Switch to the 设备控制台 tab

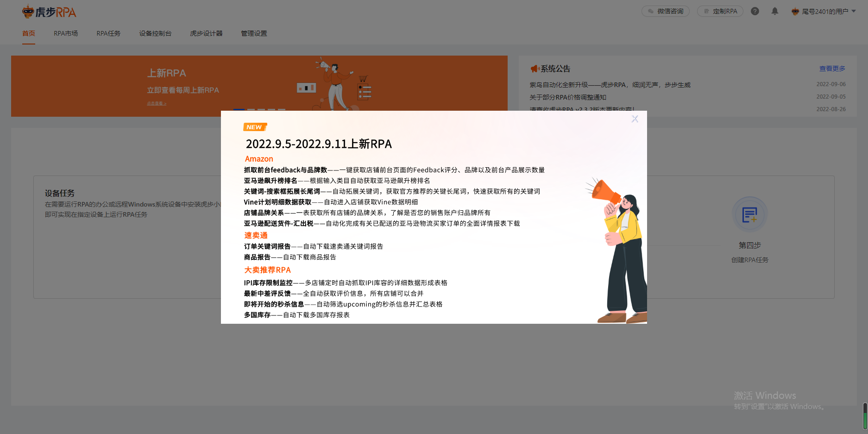[x=155, y=33]
